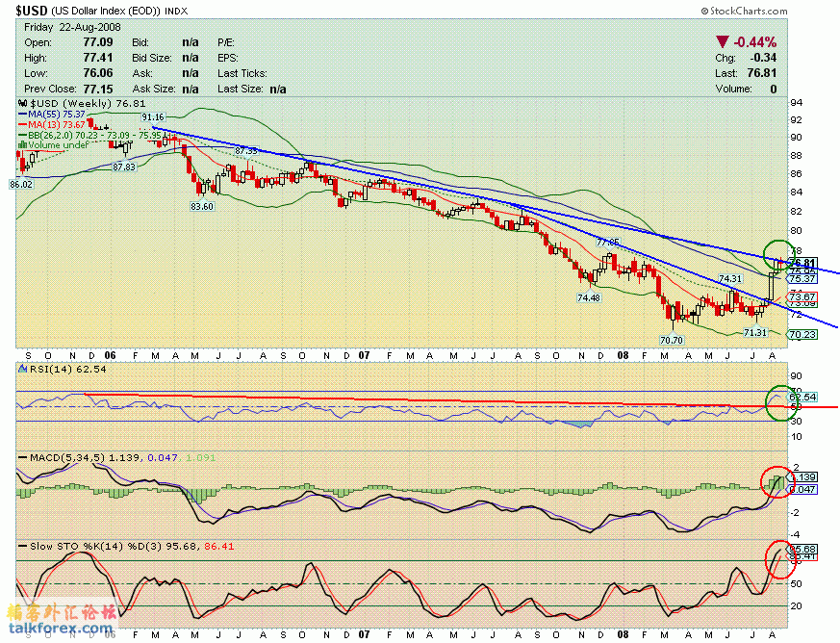Click the 75.37 blue axis tag
This screenshot has height=643, width=840.
pyautogui.click(x=802, y=278)
